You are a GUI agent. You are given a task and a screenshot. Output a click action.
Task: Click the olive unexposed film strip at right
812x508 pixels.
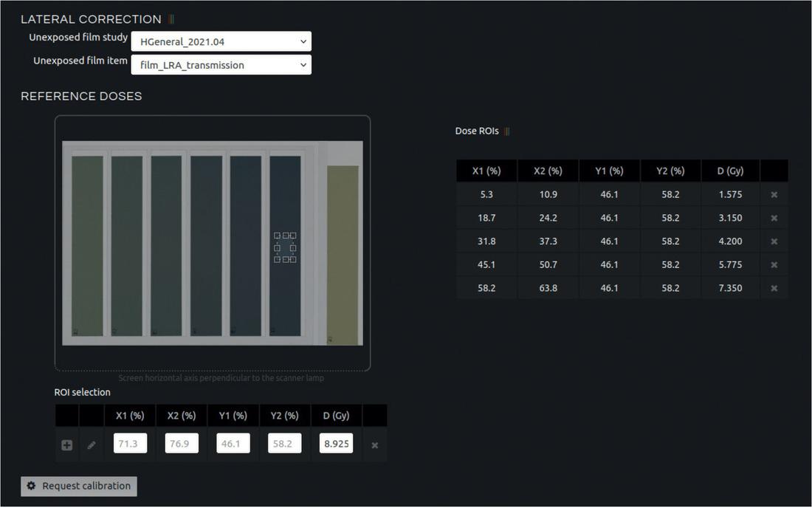coord(343,251)
